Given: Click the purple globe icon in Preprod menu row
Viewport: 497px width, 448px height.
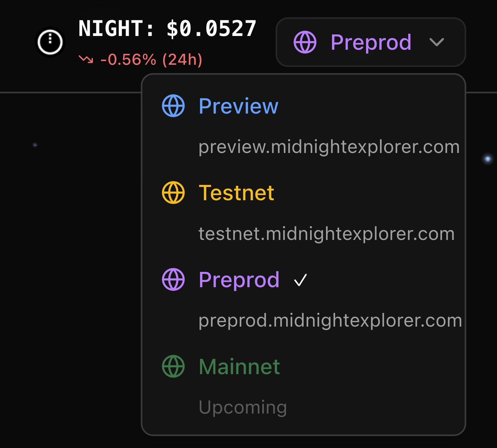Looking at the screenshot, I should tap(173, 279).
